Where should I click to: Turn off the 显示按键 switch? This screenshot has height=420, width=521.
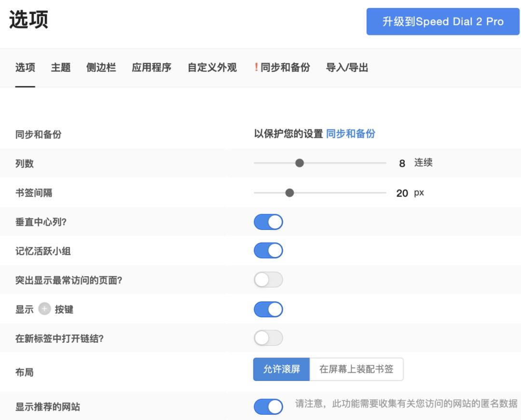(x=268, y=309)
